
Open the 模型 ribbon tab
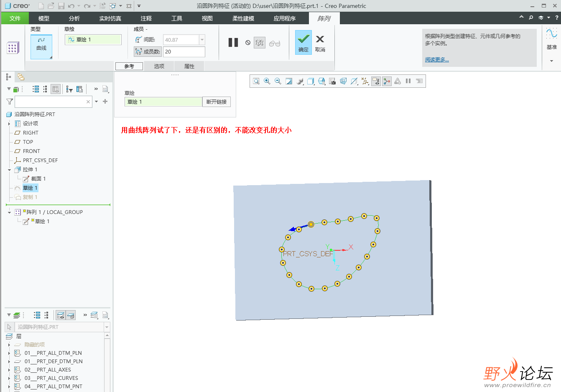coord(44,18)
